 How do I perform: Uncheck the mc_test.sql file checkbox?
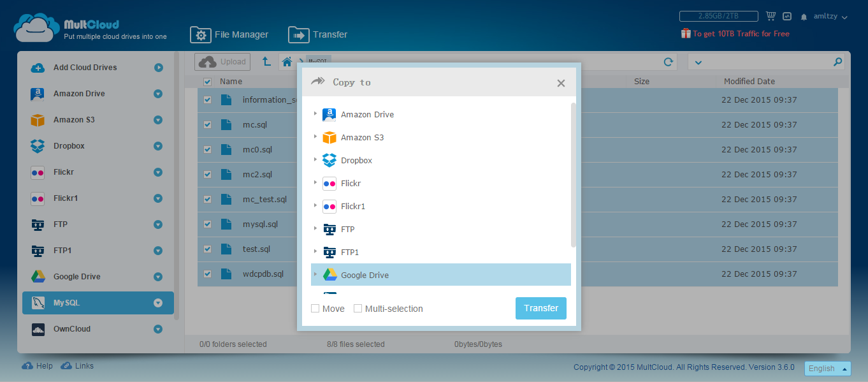coord(207,200)
